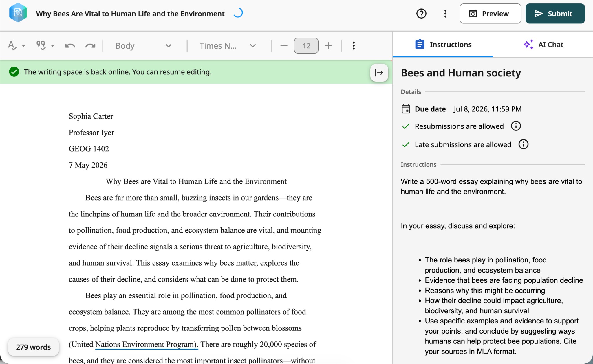Open the citation quote check dropdown
This screenshot has width=593, height=364.
click(x=45, y=46)
